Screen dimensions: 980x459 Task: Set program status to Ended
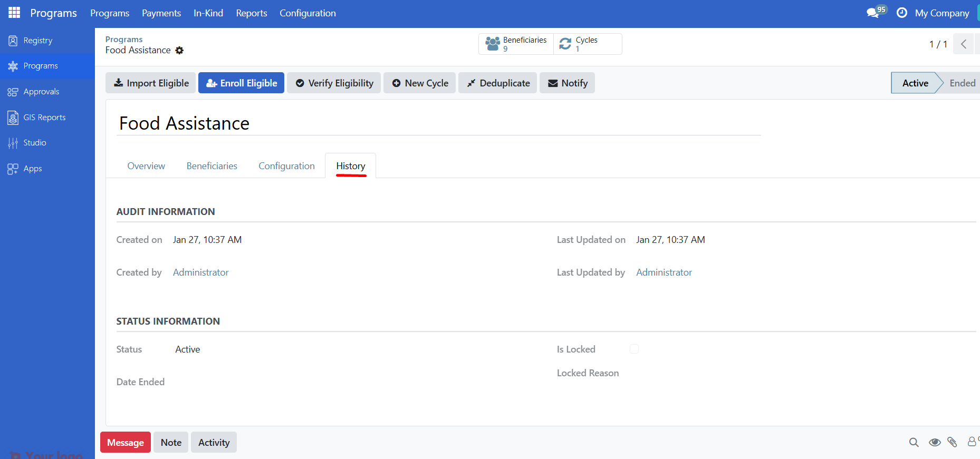coord(962,83)
